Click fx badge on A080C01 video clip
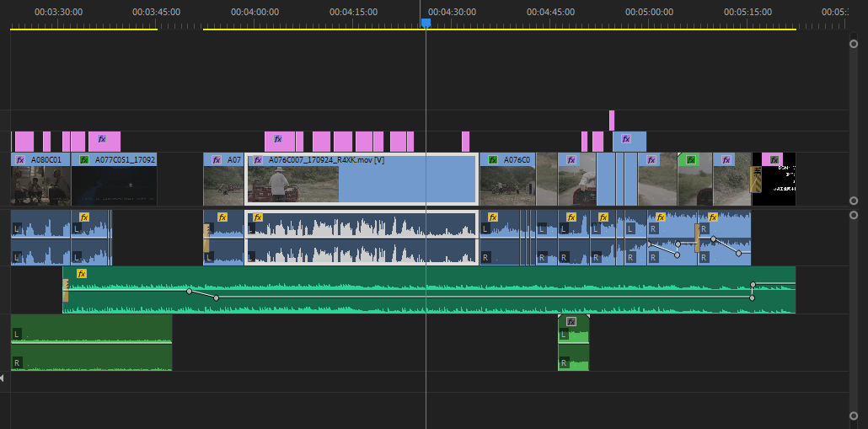This screenshot has width=868, height=429. coord(20,159)
